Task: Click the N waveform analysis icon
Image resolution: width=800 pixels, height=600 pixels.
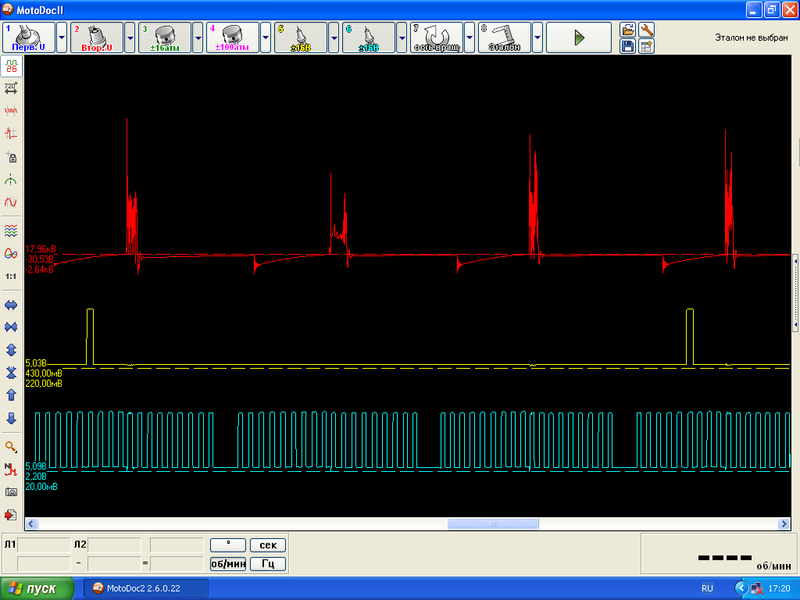Action: 11,469
